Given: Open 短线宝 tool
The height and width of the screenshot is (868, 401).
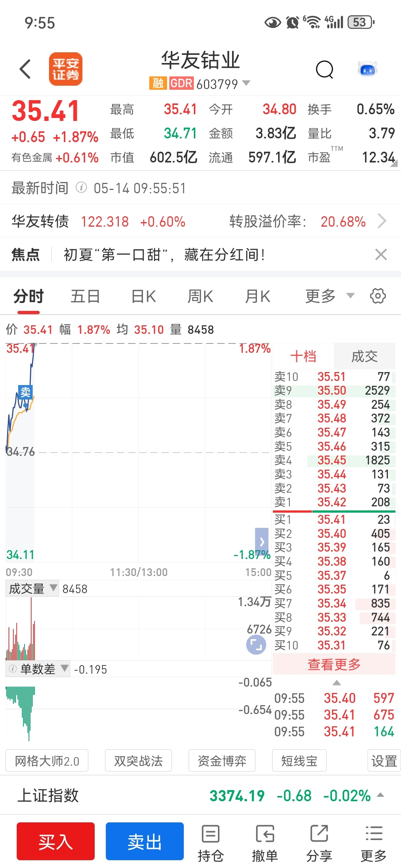Looking at the screenshot, I should click(x=299, y=760).
